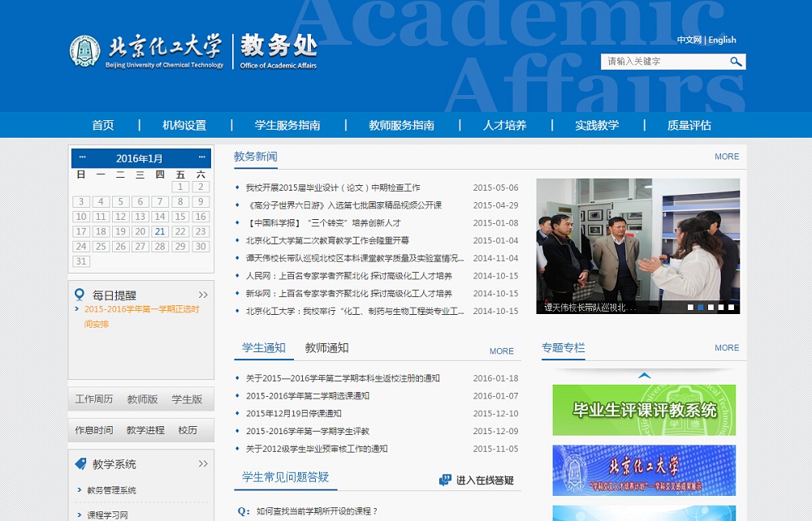The width and height of the screenshot is (812, 521).
Task: Select calendar day 15
Action: [180, 216]
